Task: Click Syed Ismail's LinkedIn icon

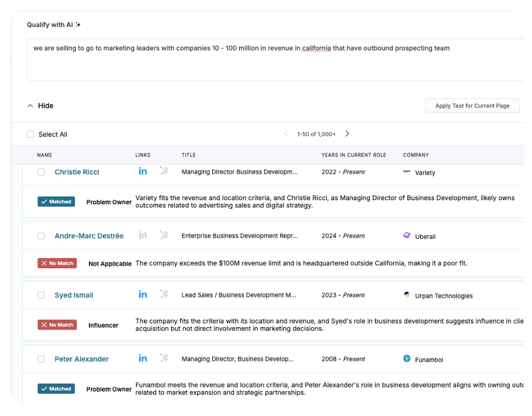Action: tap(143, 294)
